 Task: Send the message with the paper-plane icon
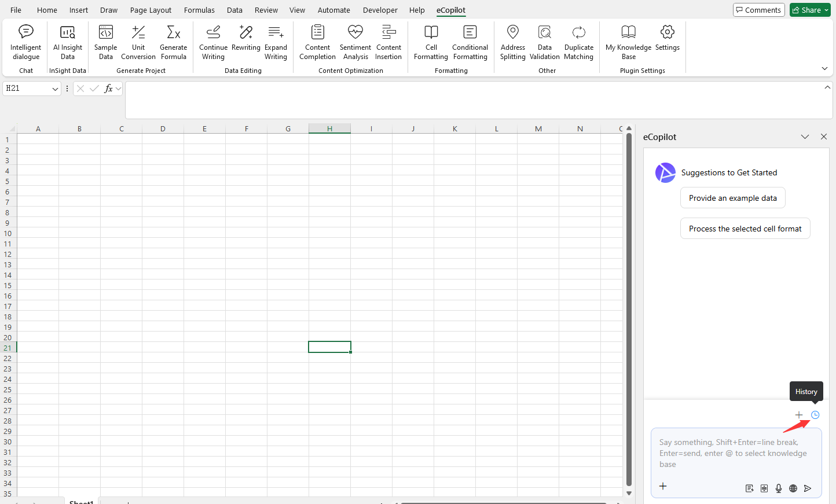coord(808,488)
